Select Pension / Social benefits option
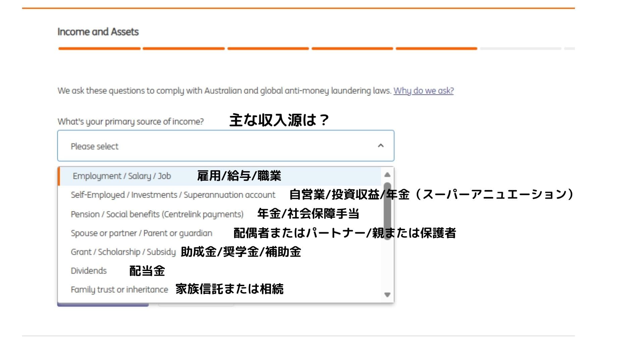 [x=220, y=214]
